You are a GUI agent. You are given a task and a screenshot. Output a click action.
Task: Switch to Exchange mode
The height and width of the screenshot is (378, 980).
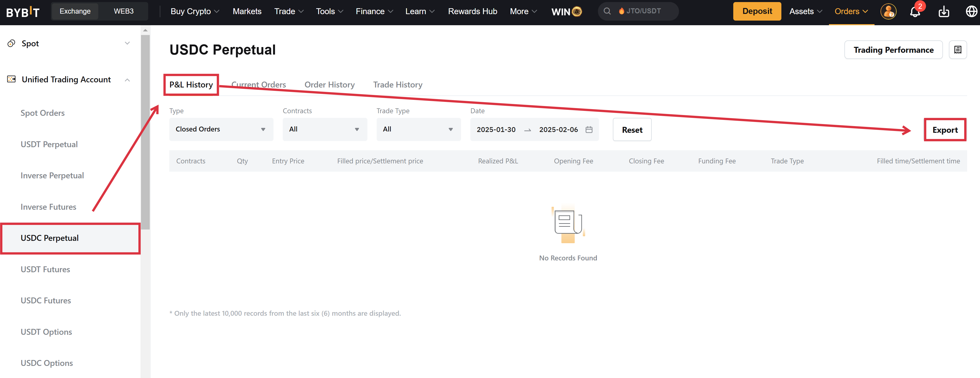tap(75, 11)
